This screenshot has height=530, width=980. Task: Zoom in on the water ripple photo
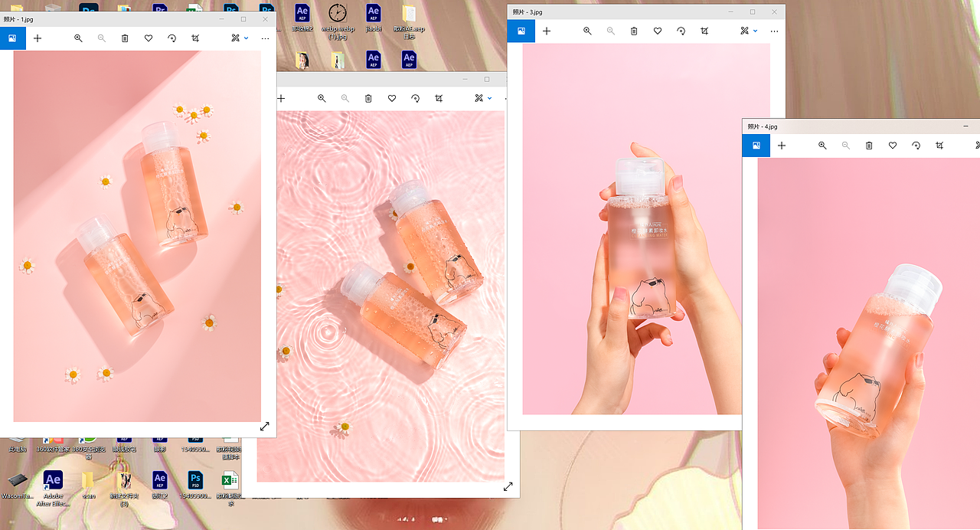(322, 98)
